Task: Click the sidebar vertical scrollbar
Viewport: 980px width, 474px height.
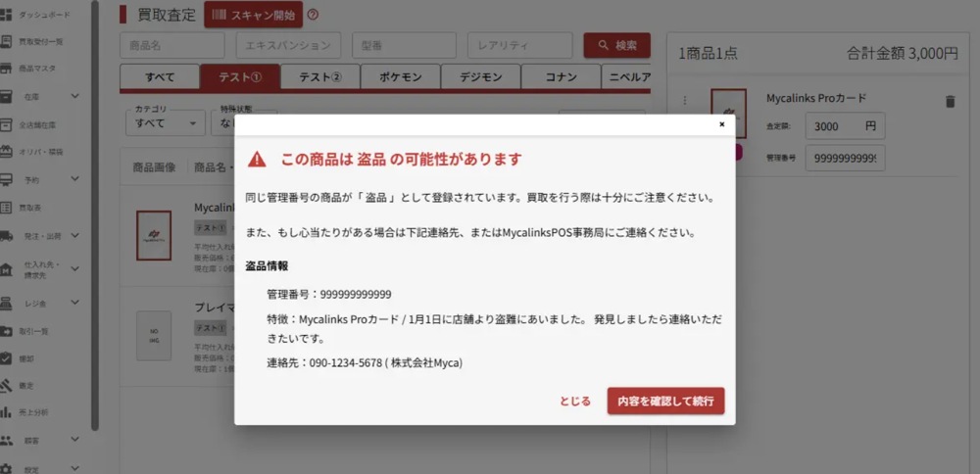Action: coord(95,215)
